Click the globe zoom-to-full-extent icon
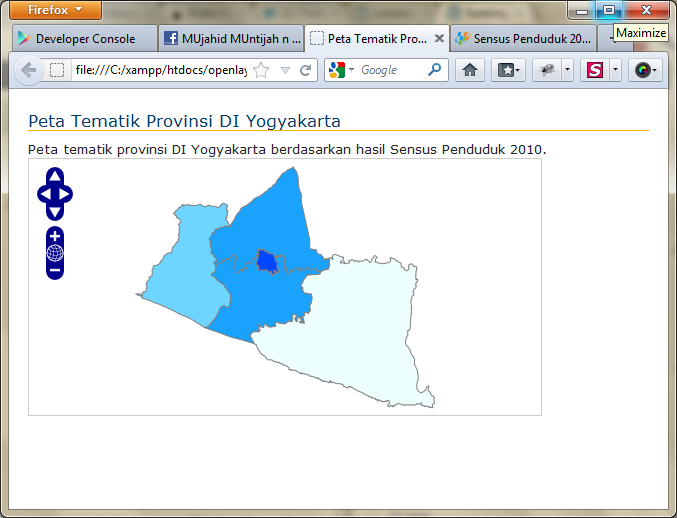The width and height of the screenshot is (677, 518). [x=55, y=253]
